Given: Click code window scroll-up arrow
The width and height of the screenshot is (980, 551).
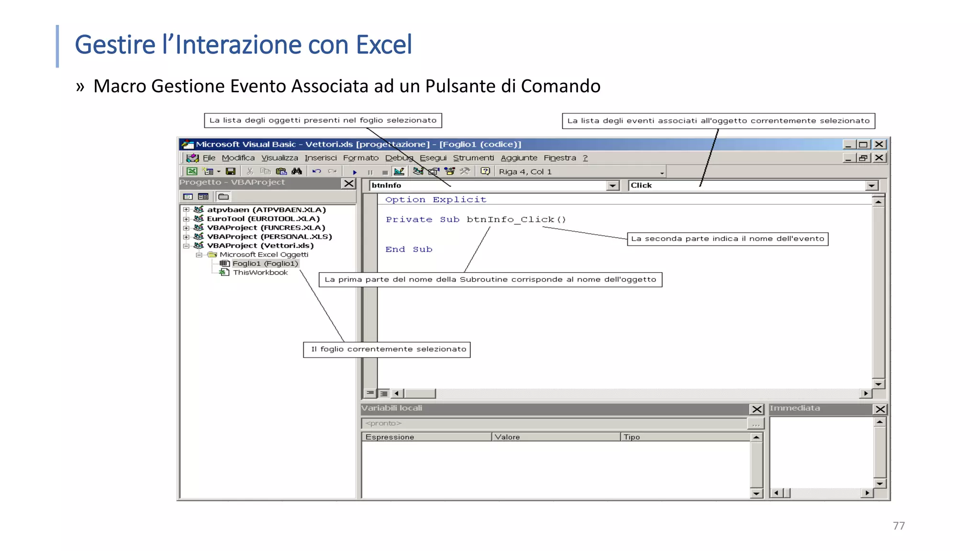Looking at the screenshot, I should tap(878, 202).
